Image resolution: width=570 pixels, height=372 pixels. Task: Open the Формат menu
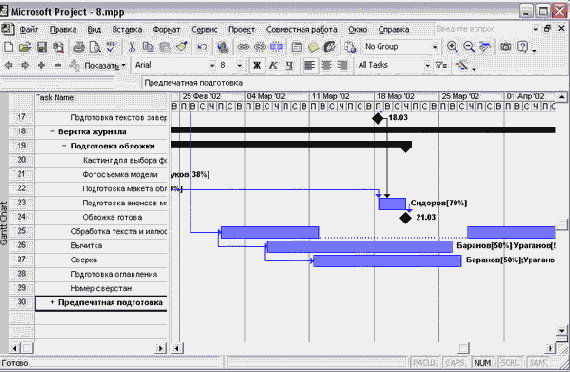click(x=166, y=29)
